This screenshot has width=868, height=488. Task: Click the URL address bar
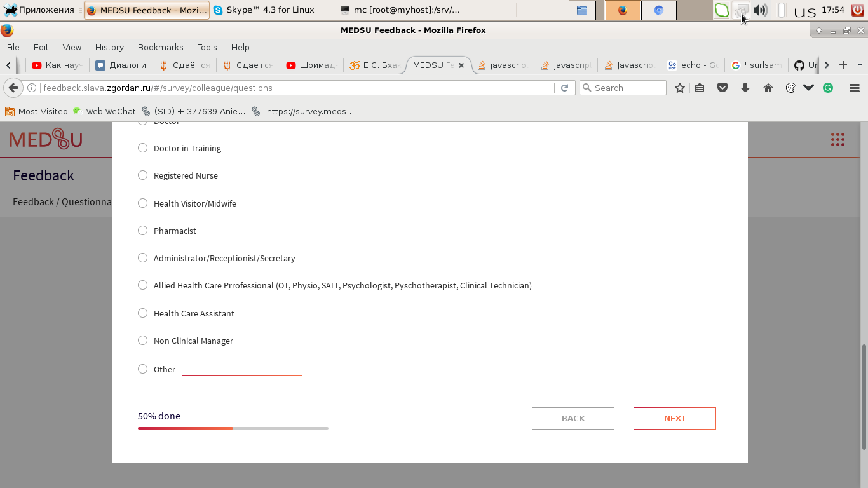[x=297, y=88]
